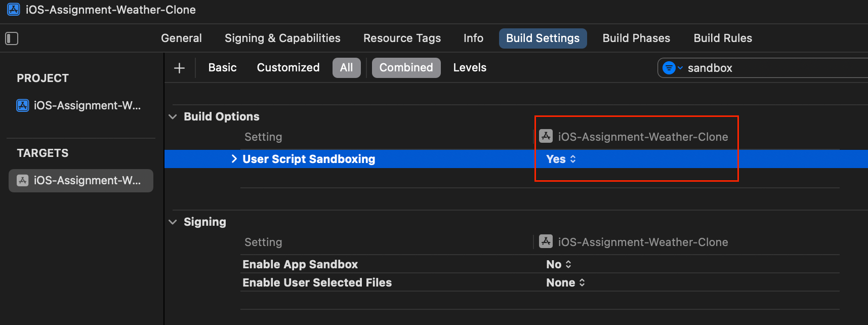Click the Signing section title
Viewport: 868px width, 325px height.
click(x=204, y=222)
